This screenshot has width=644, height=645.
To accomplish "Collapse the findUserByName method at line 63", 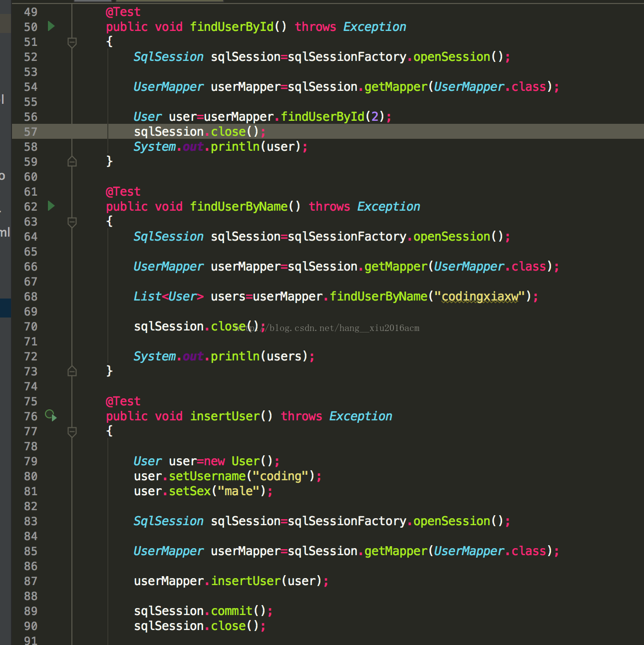I will coord(72,222).
